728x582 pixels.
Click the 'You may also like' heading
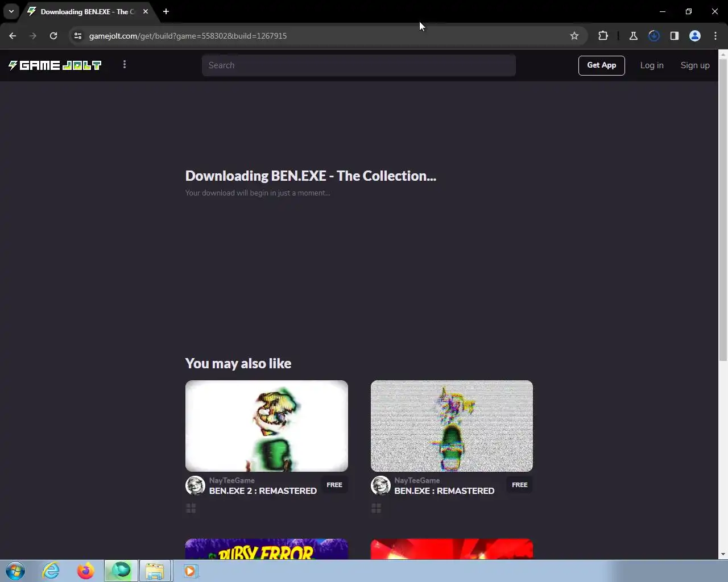click(238, 364)
